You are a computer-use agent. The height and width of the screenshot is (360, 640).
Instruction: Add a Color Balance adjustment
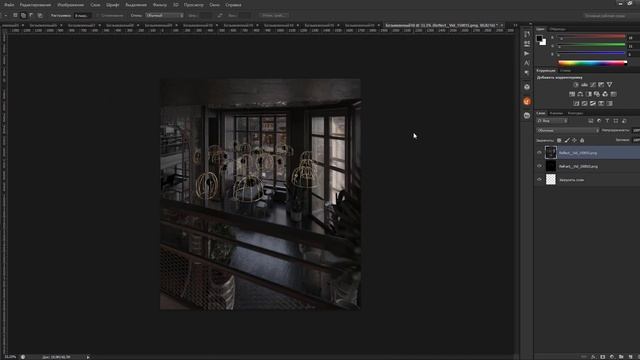tap(580, 94)
